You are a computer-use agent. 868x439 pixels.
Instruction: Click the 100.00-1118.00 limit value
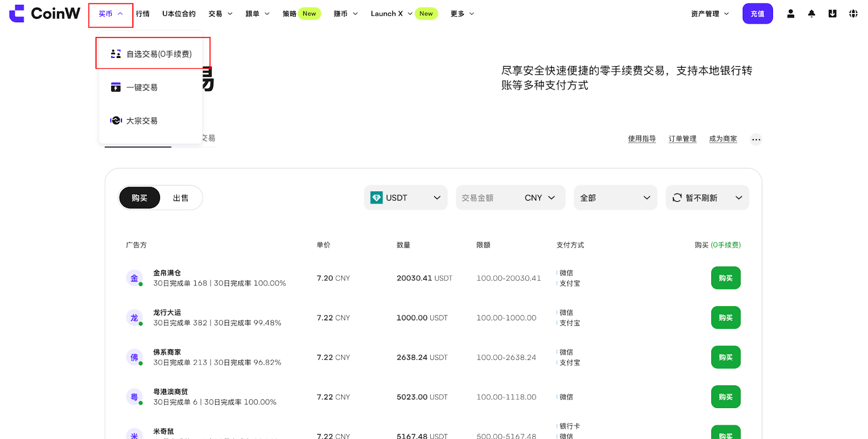point(506,397)
